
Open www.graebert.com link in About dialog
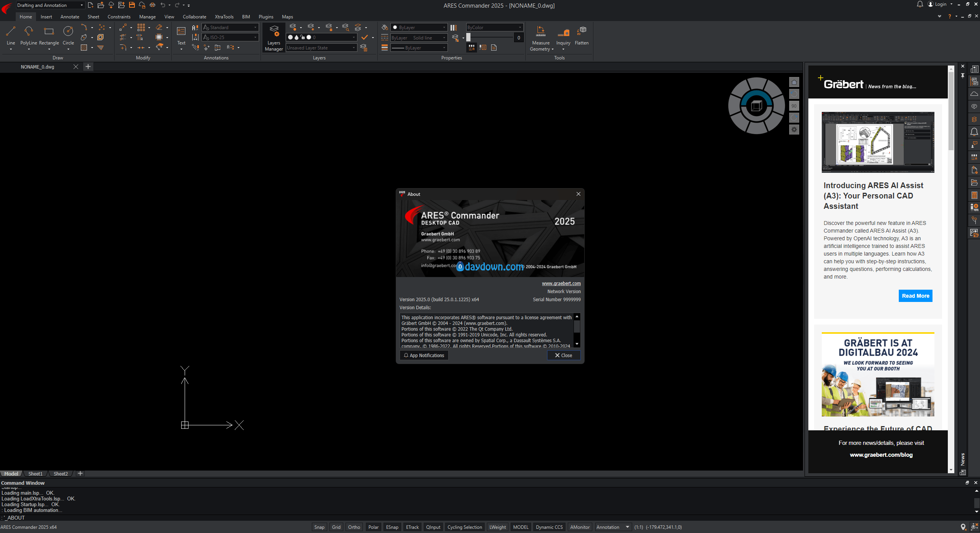point(561,283)
